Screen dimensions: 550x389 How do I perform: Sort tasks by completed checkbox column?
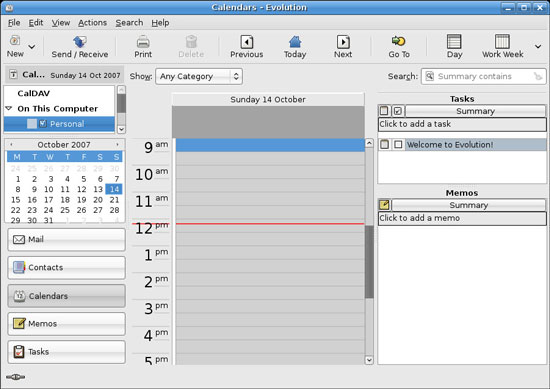[398, 111]
